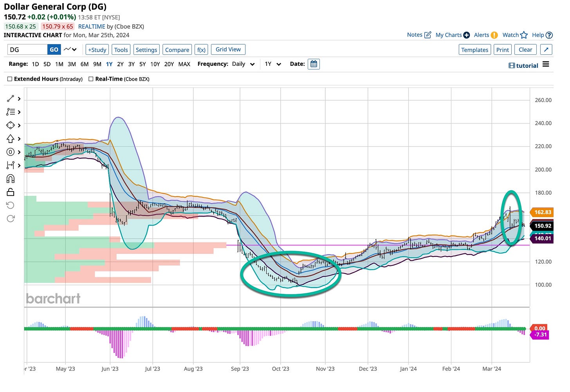Add chart via My Charts plus icon

[467, 35]
